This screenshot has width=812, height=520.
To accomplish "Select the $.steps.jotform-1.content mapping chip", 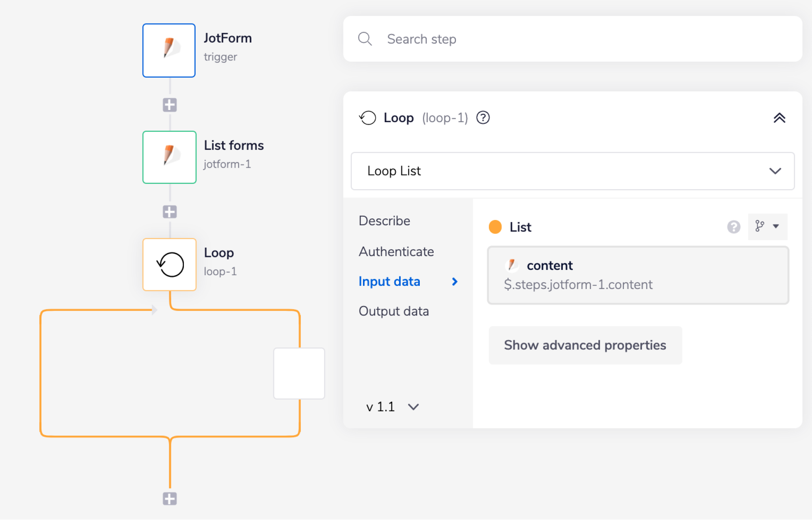I will click(578, 285).
